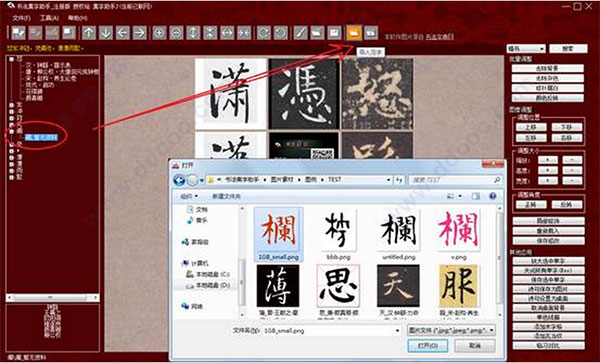Click the Back arrow in Open dialog
This screenshot has height=363, width=600.
[x=179, y=180]
